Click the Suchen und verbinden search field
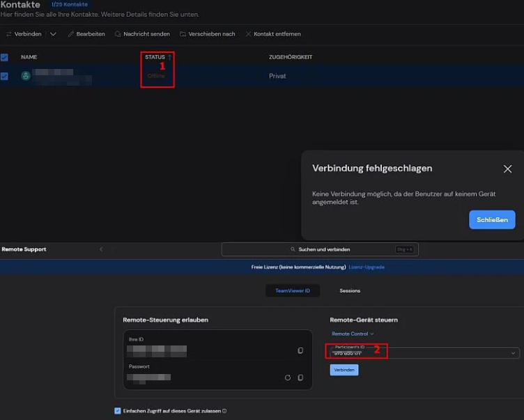 point(320,249)
